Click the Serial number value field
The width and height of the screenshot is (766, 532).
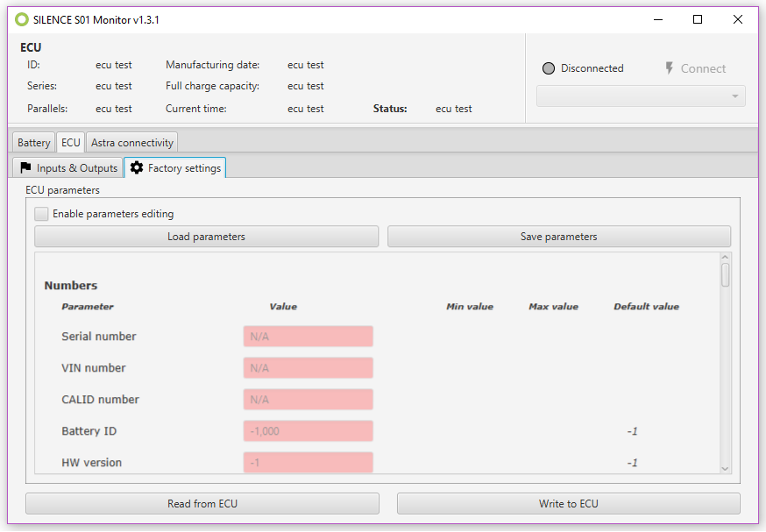(308, 337)
